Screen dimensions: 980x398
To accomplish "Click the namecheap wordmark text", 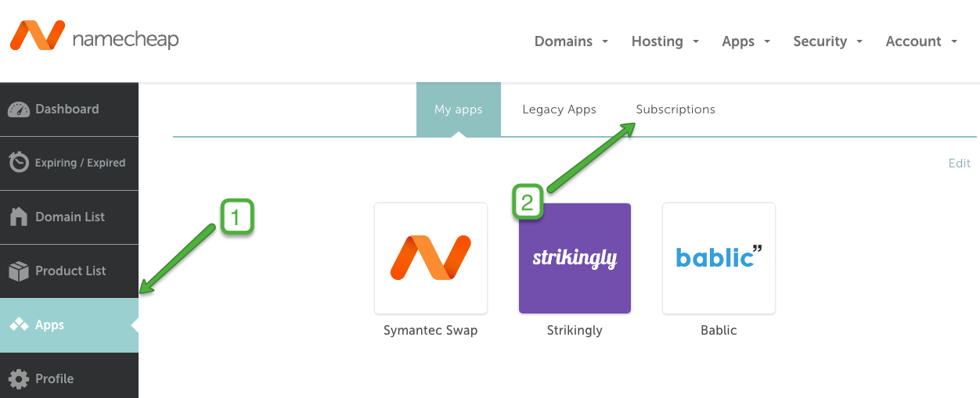I will [x=125, y=39].
